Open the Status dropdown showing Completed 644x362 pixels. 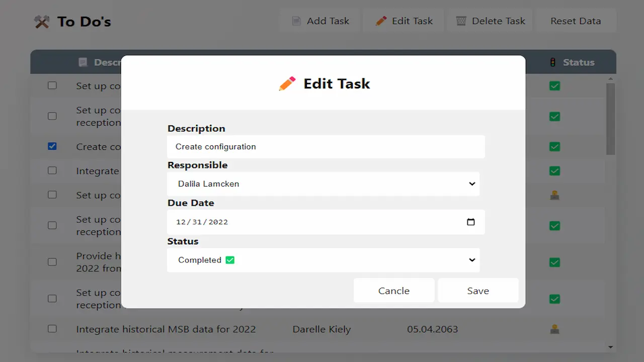pyautogui.click(x=324, y=260)
